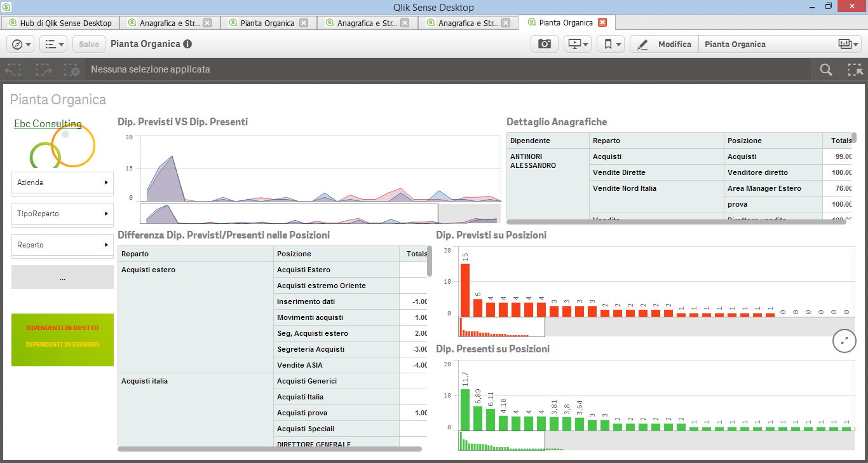Select Acquisti Speciali row

pos(337,429)
